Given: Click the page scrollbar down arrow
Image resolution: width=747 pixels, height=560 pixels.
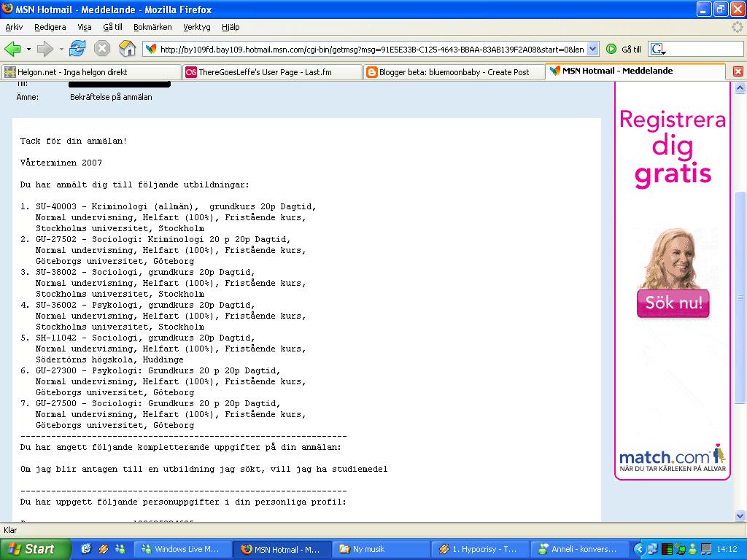Looking at the screenshot, I should pyautogui.click(x=740, y=516).
